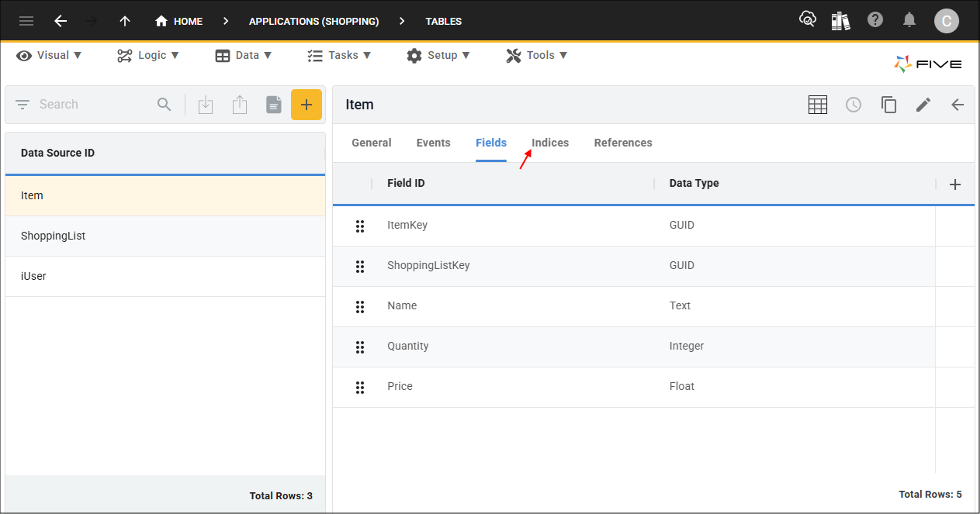This screenshot has height=514, width=980.
Task: Switch to the Indices tab
Action: [x=550, y=143]
